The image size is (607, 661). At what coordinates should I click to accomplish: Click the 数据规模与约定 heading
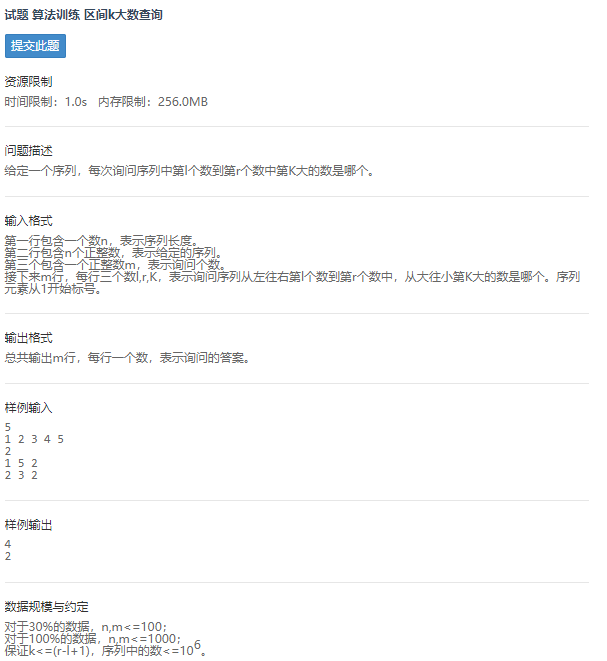pos(46,607)
